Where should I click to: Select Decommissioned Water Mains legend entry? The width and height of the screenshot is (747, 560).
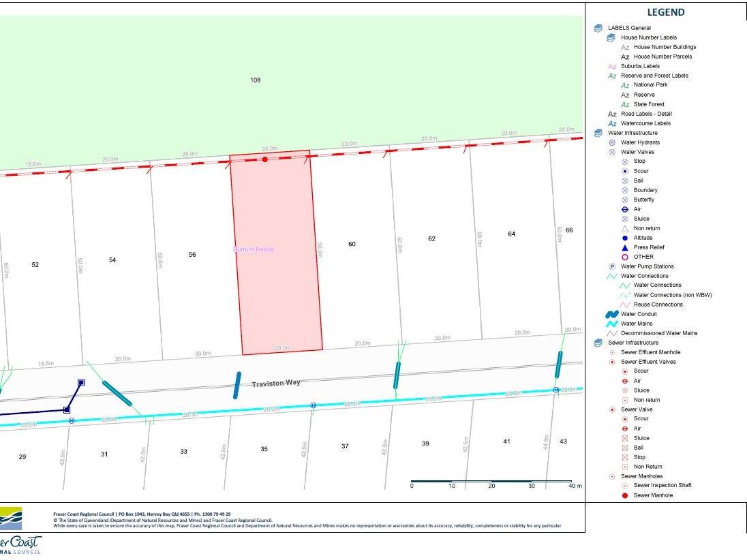click(x=658, y=333)
